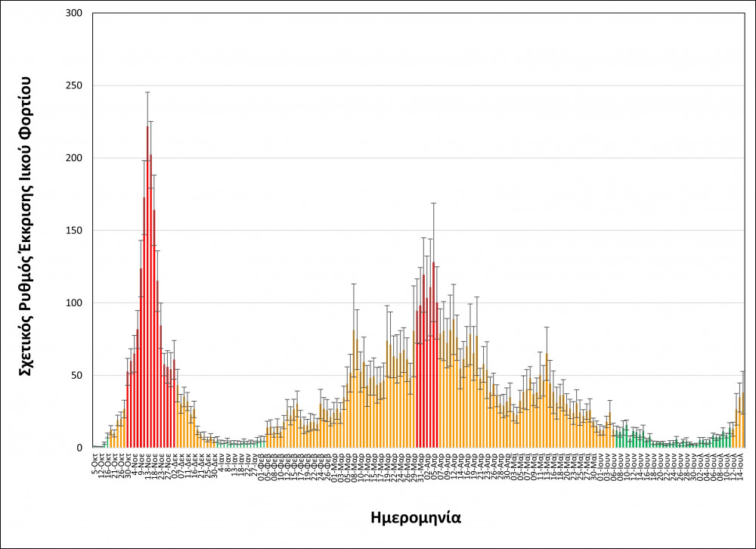Click the error bar cap above the November peak
Image resolution: width=756 pixels, height=549 pixels.
147,92
